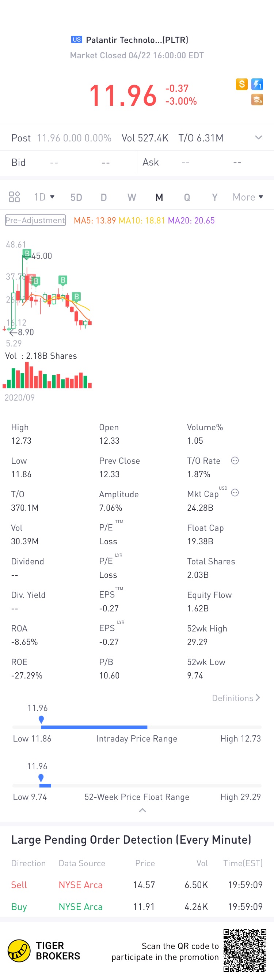The width and height of the screenshot is (274, 980).
Task: Expand the Post market quote row chevron
Action: (x=259, y=138)
